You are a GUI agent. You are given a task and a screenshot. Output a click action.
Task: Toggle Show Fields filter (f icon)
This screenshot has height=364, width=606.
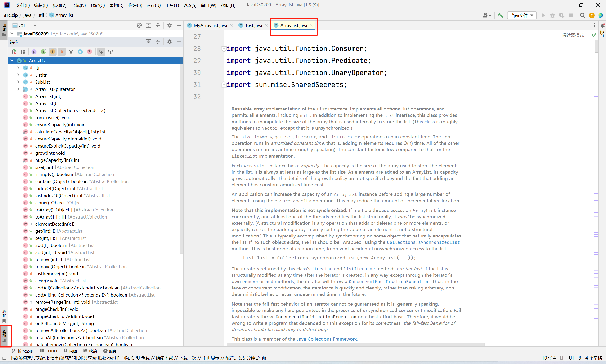[x=53, y=52]
